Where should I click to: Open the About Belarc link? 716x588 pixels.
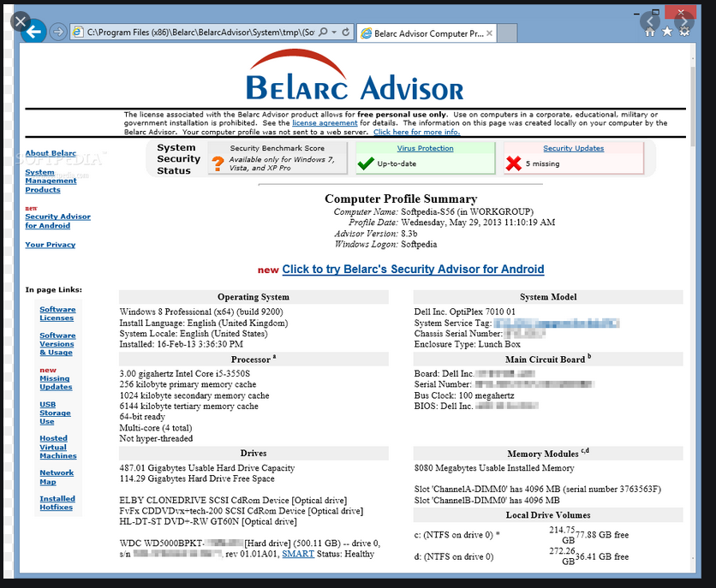(51, 153)
